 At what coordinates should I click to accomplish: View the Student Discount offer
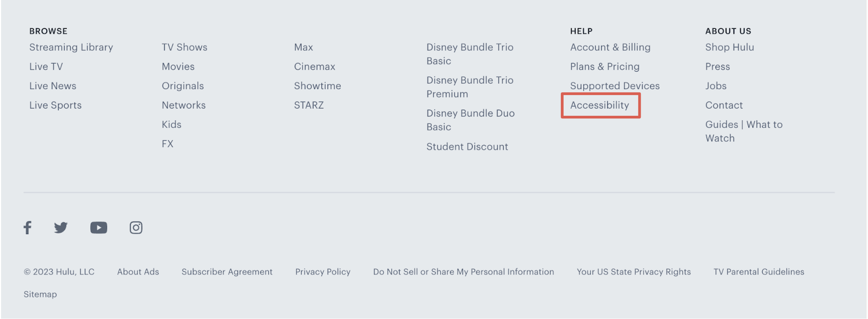[467, 147]
